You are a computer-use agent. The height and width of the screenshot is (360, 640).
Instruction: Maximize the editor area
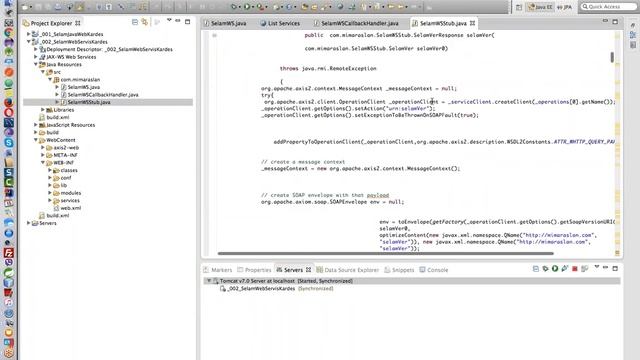(615, 22)
